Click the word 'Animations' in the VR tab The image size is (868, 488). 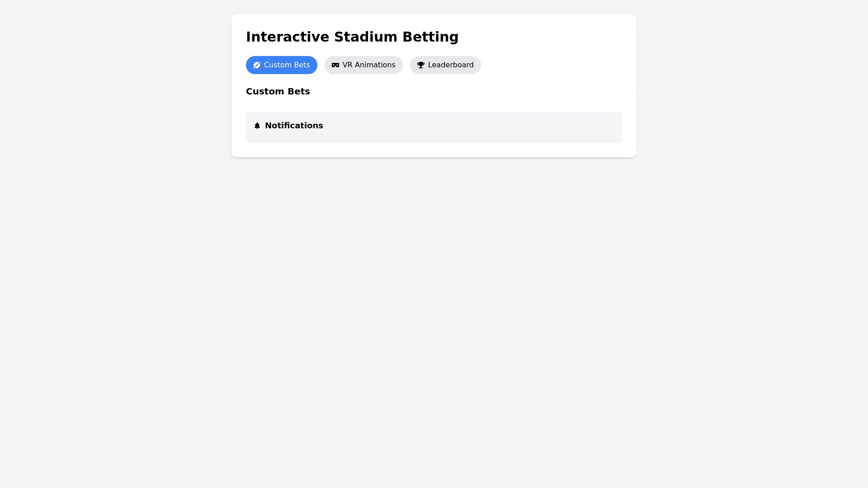pos(375,65)
